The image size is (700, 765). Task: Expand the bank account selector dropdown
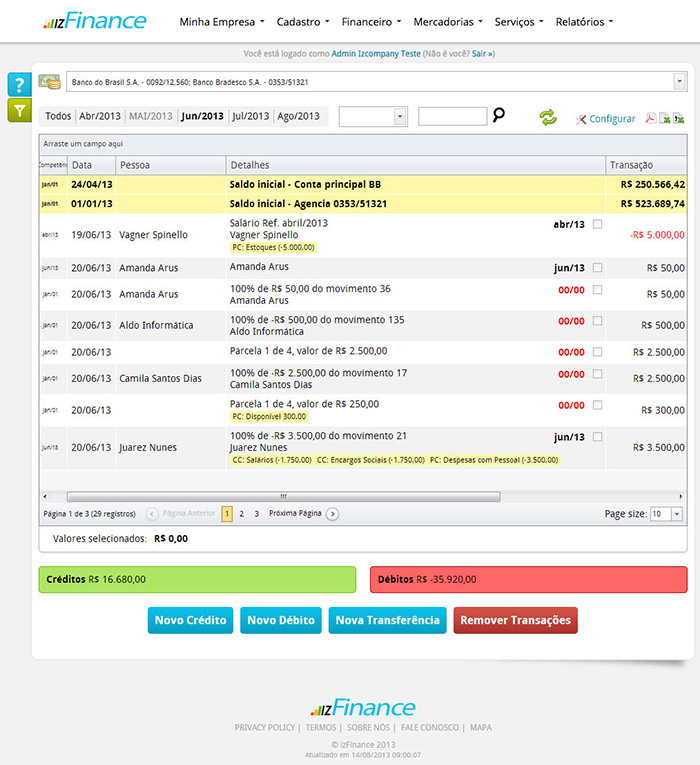680,82
